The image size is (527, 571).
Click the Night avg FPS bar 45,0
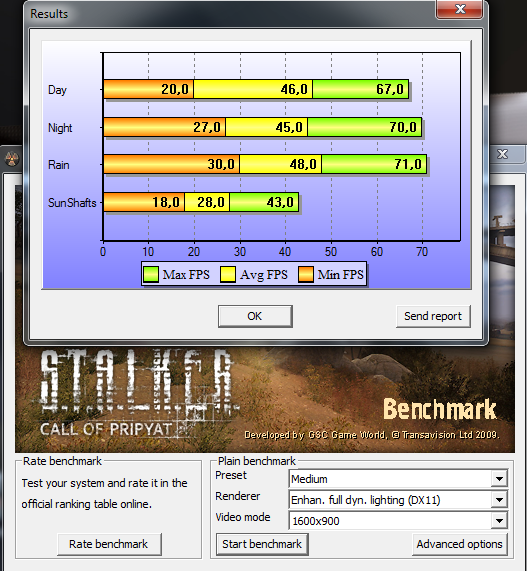(x=267, y=127)
